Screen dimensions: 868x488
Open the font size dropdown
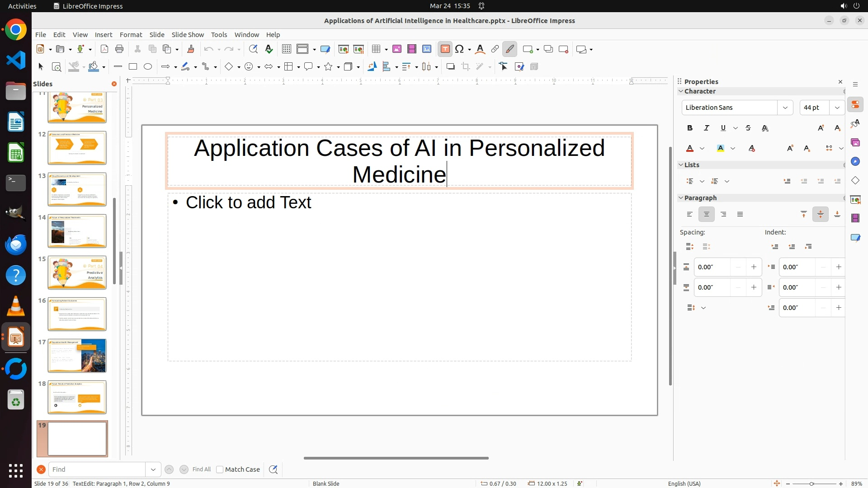(x=837, y=108)
